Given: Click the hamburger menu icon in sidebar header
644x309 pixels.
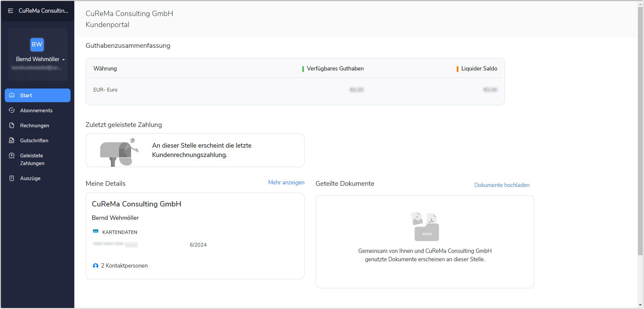Looking at the screenshot, I should pyautogui.click(x=10, y=11).
